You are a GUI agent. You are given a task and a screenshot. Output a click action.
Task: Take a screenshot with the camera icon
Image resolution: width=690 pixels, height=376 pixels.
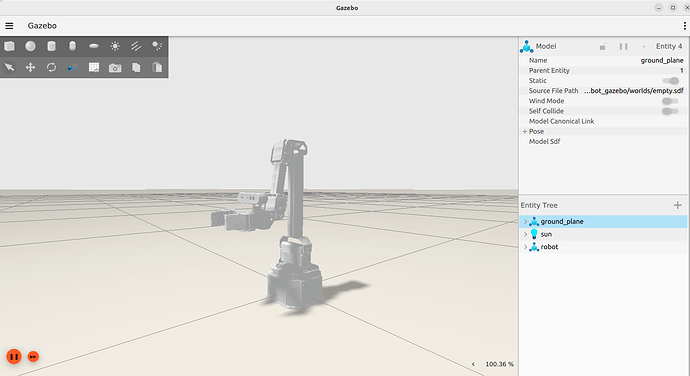(115, 67)
